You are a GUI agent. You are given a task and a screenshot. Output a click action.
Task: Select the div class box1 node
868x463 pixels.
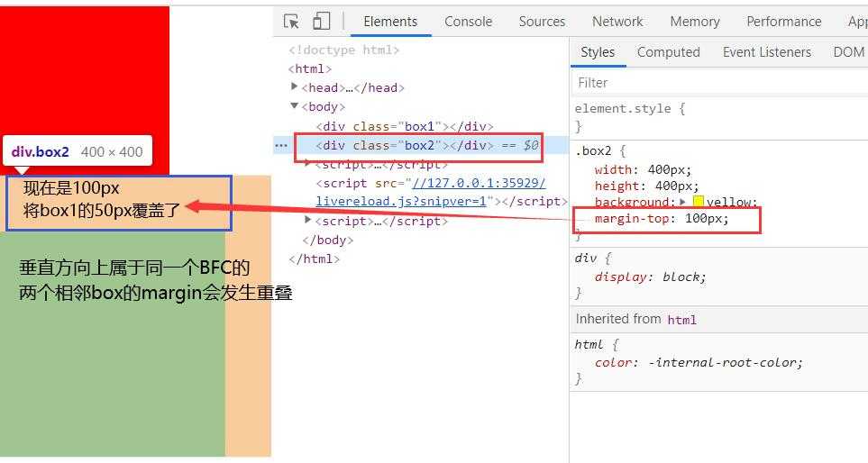404,126
